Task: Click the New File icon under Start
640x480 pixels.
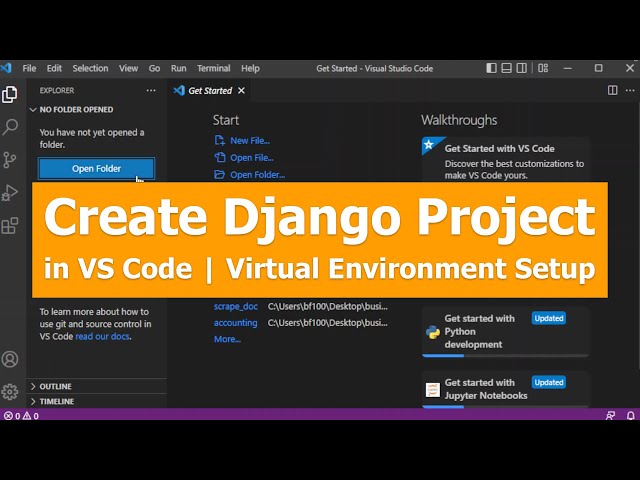Action: pyautogui.click(x=220, y=140)
